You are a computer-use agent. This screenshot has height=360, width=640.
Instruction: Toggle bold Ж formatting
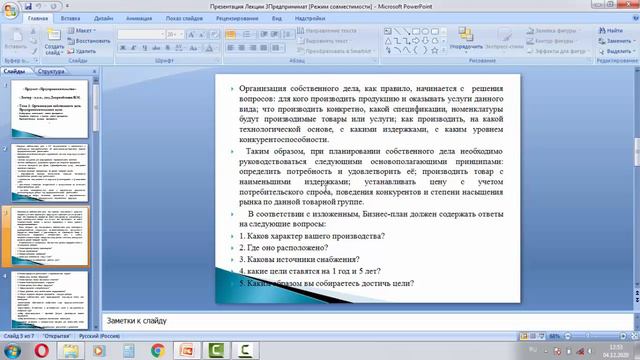pos(122,48)
